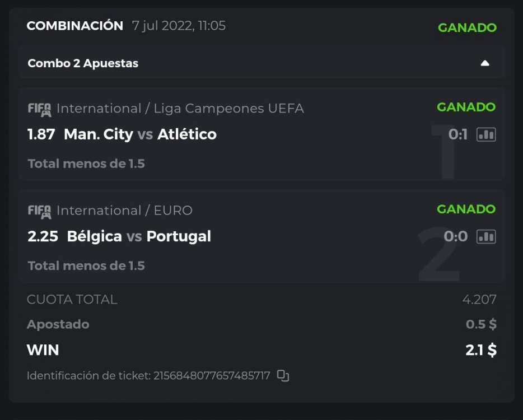The image size is (523, 420).
Task: Click the top GANADO bet status
Action: coord(467,27)
